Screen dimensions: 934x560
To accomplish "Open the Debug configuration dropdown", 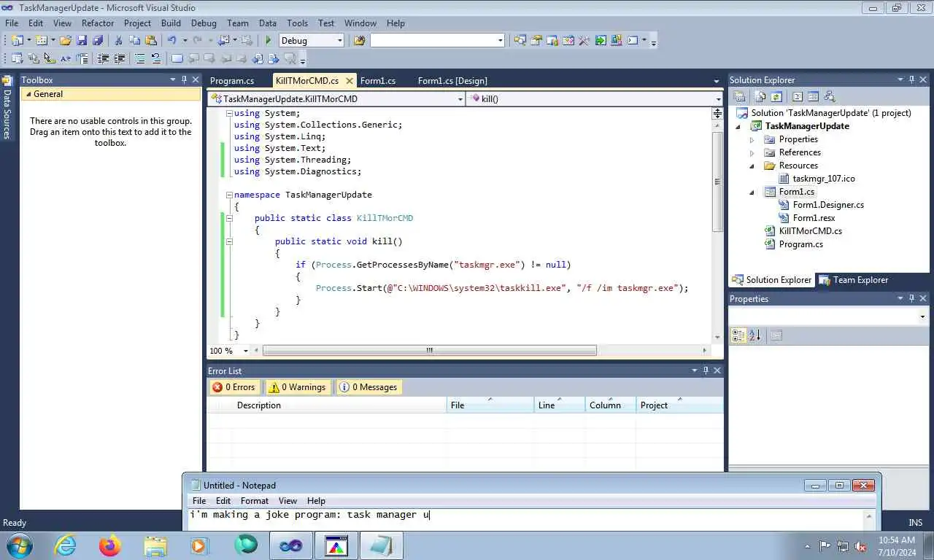I will point(339,41).
